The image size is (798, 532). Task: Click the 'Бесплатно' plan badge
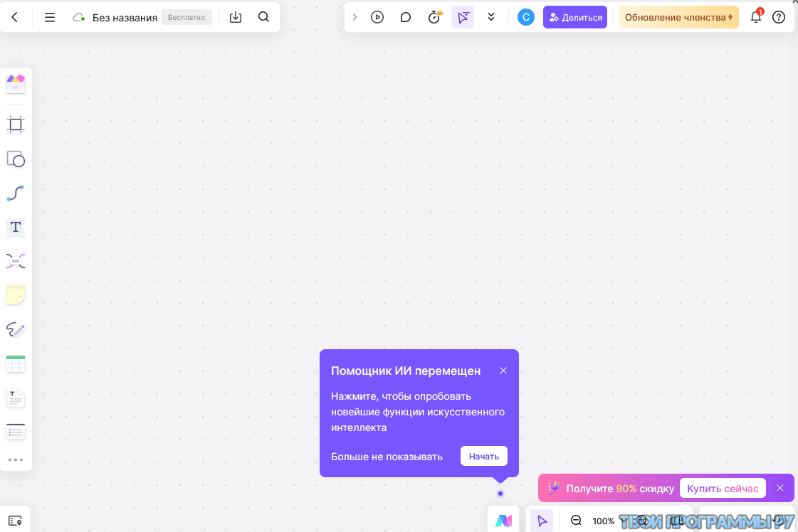pyautogui.click(x=187, y=17)
